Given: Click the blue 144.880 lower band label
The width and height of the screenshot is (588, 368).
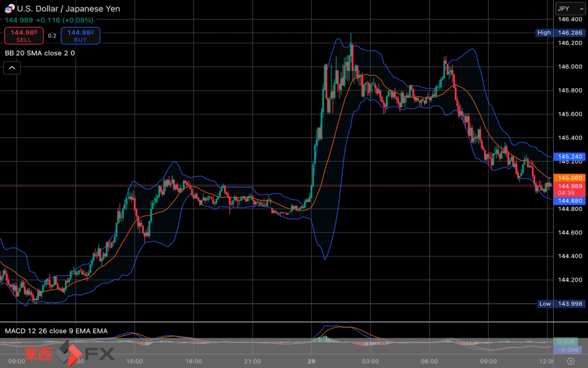Looking at the screenshot, I should [x=570, y=201].
